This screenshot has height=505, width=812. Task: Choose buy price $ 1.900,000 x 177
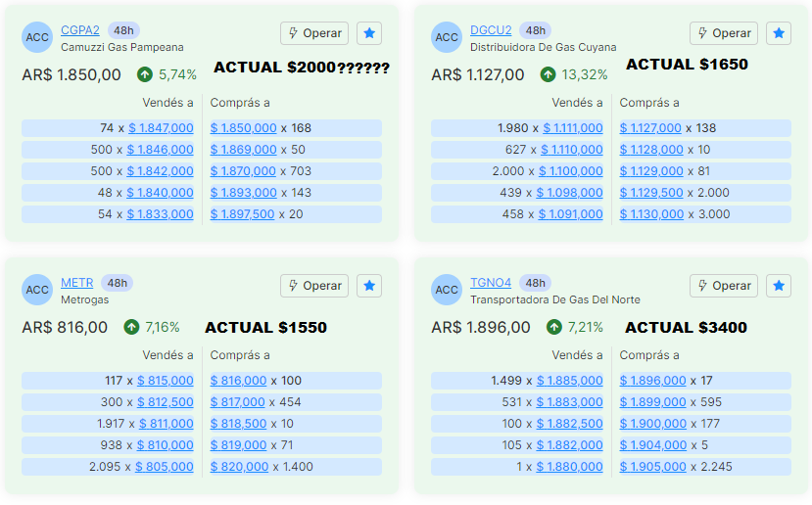pos(653,423)
